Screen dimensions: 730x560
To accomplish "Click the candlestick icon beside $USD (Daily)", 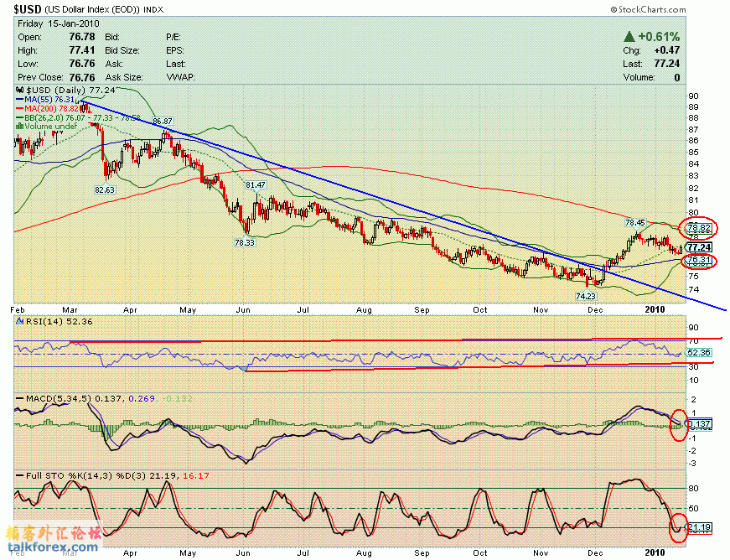I will pos(19,90).
